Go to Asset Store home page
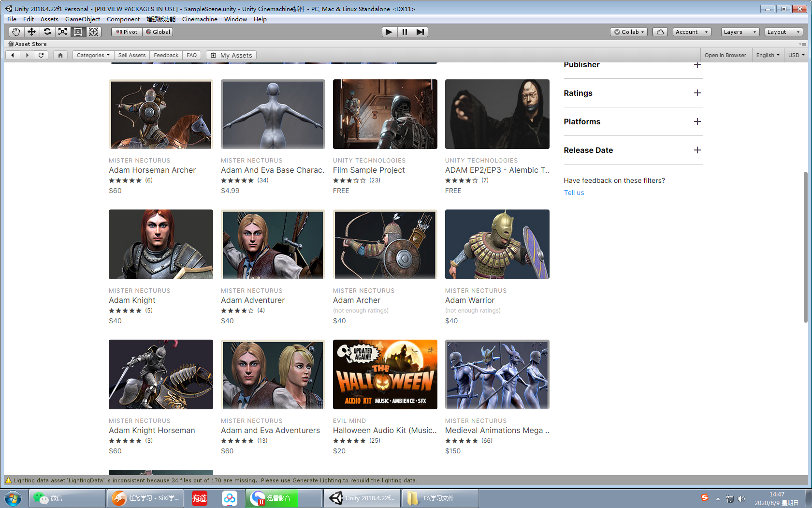 coord(60,55)
